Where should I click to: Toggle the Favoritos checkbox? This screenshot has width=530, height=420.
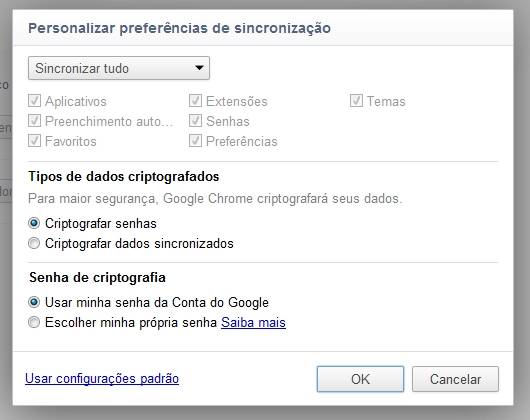pos(34,141)
